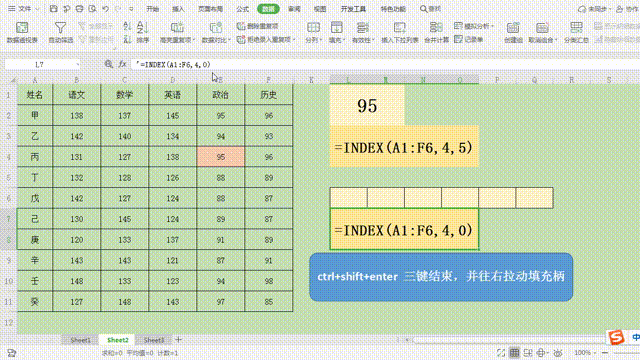The width and height of the screenshot is (640, 360).
Task: Toggle full screen view icon in status bar
Action: [x=501, y=353]
